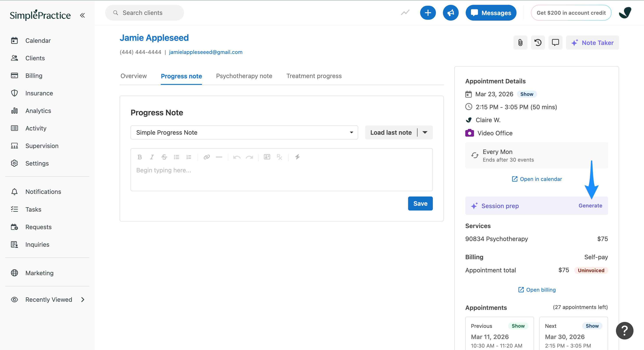
Task: Click the blue plus create button
Action: point(428,13)
